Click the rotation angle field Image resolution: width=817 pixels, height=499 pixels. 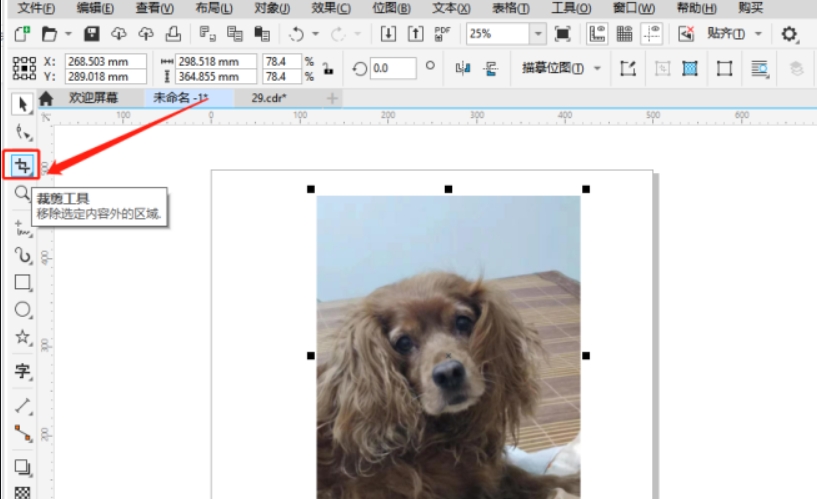[392, 68]
